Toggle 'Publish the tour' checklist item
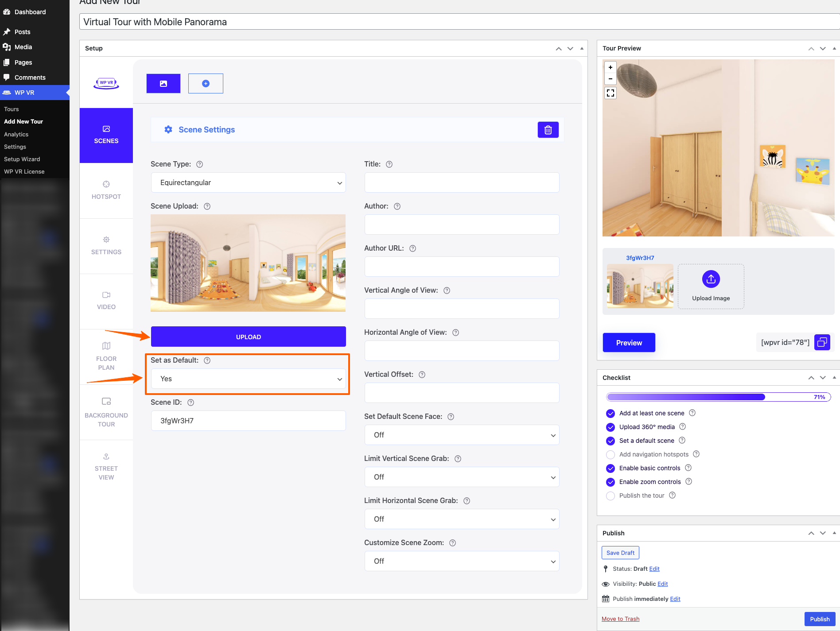Viewport: 840px width, 631px height. coord(611,496)
